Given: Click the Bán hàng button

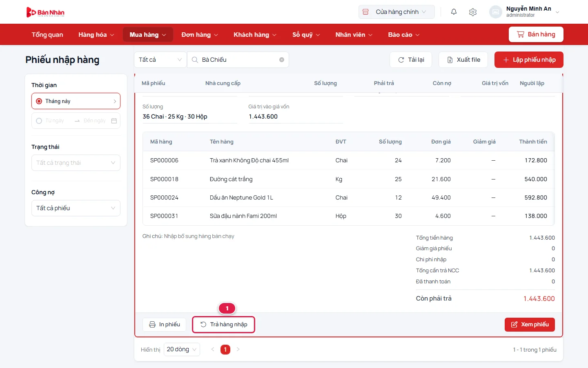Looking at the screenshot, I should tap(536, 34).
